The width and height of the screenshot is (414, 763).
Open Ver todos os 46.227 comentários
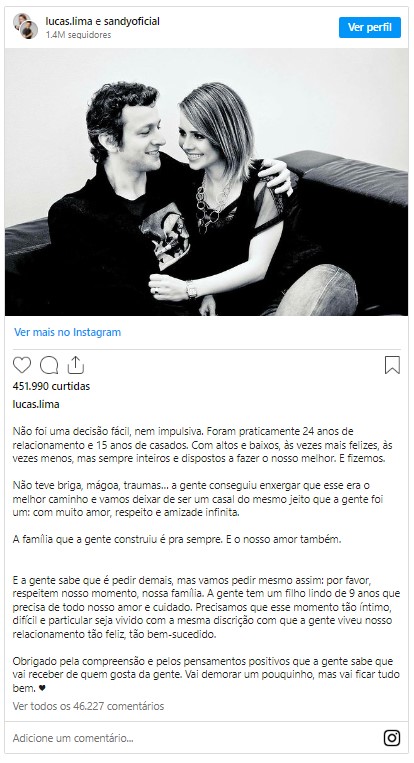pyautogui.click(x=88, y=706)
